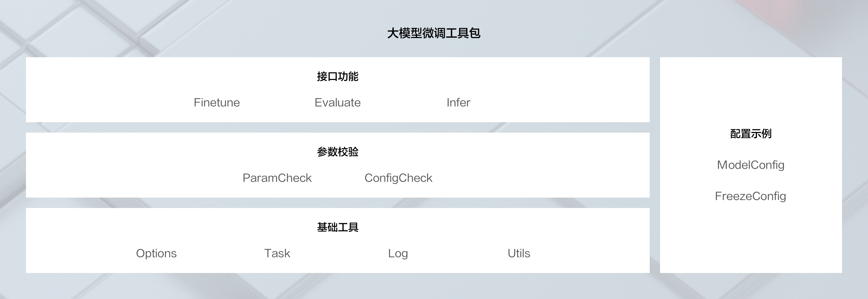Click the Evaluate label

pyautogui.click(x=338, y=102)
